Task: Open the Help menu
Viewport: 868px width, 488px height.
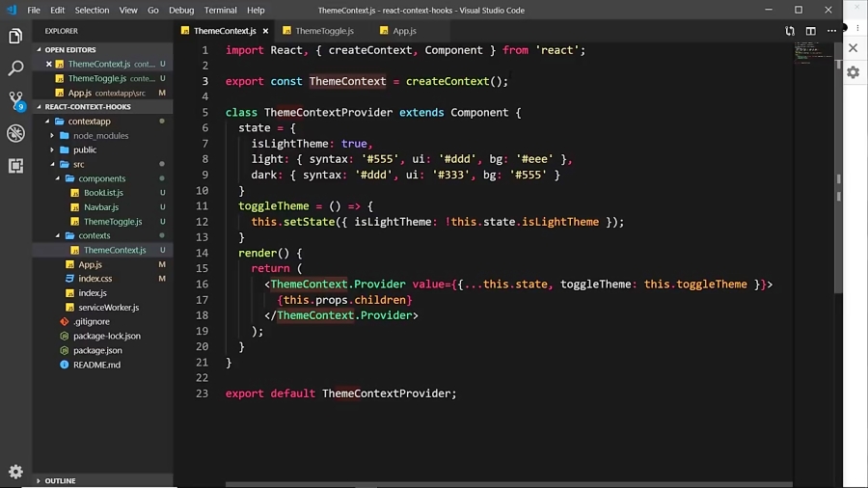Action: [256, 10]
